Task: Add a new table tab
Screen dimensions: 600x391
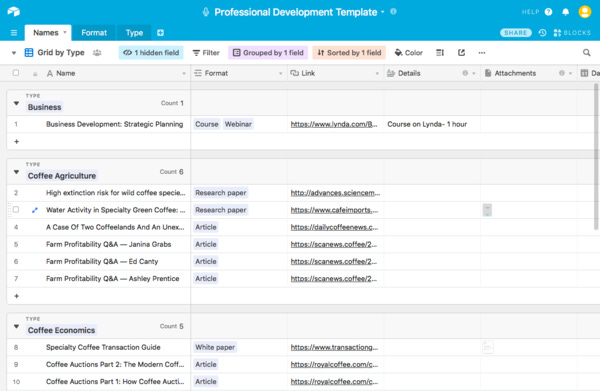Action: [160, 33]
